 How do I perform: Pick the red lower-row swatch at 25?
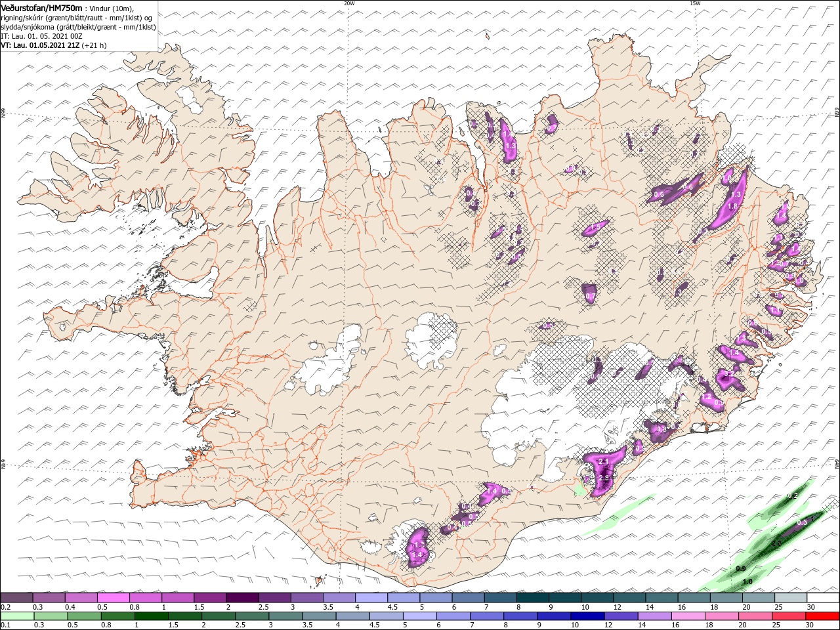[787, 616]
